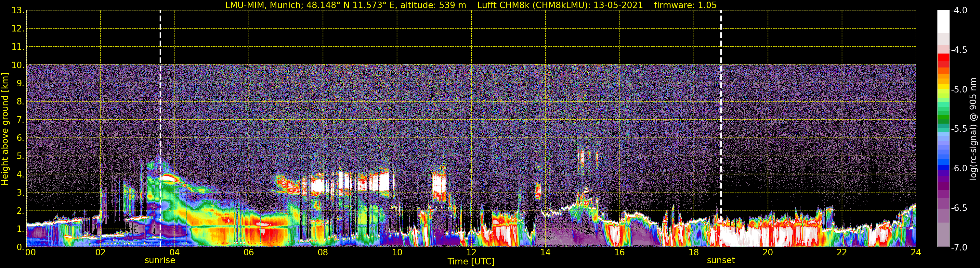Viewport: 980px width, 268px height.
Task: Click the "08" tick on the time axis
Action: click(x=323, y=252)
